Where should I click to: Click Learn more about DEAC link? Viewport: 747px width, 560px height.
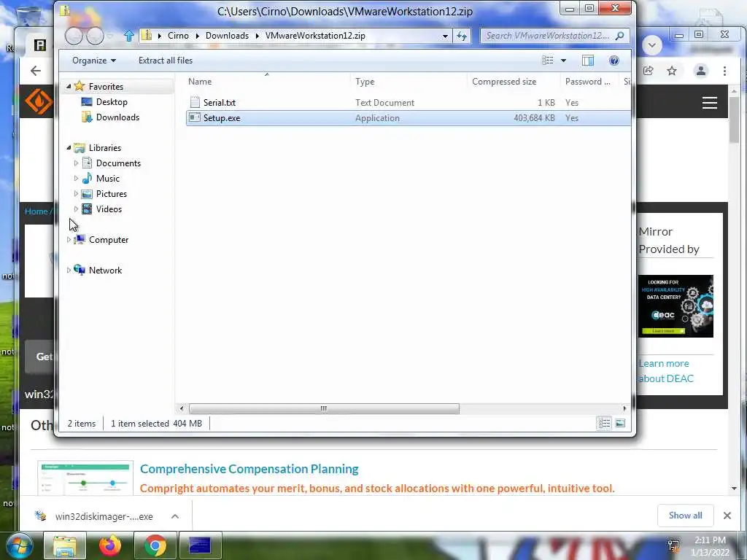pyautogui.click(x=666, y=371)
